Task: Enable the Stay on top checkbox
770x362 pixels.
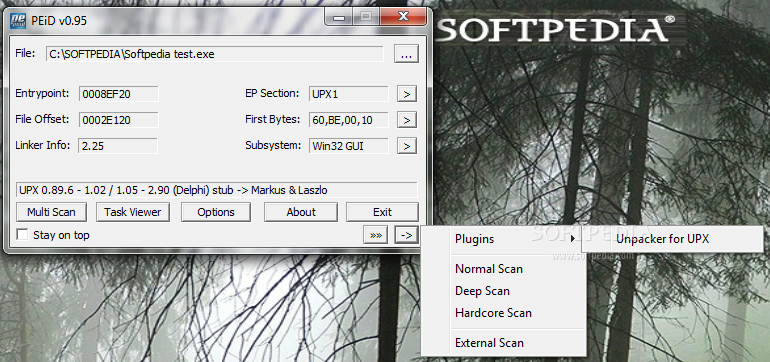Action: (22, 235)
